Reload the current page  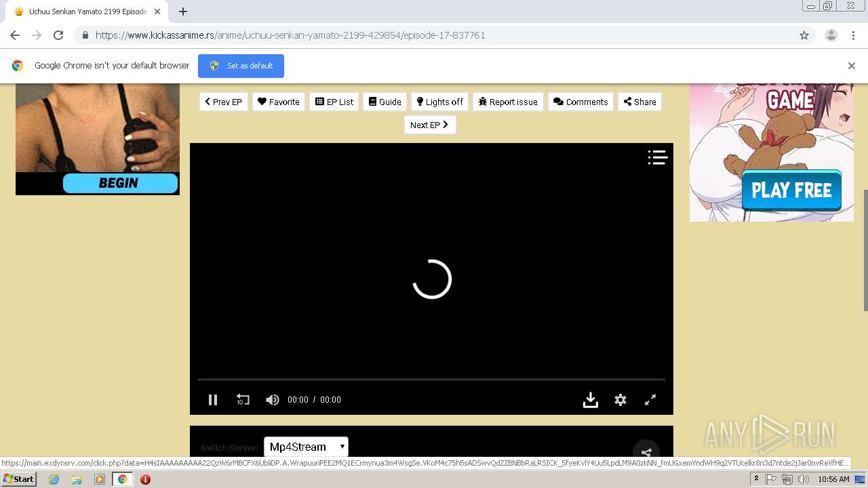tap(58, 35)
